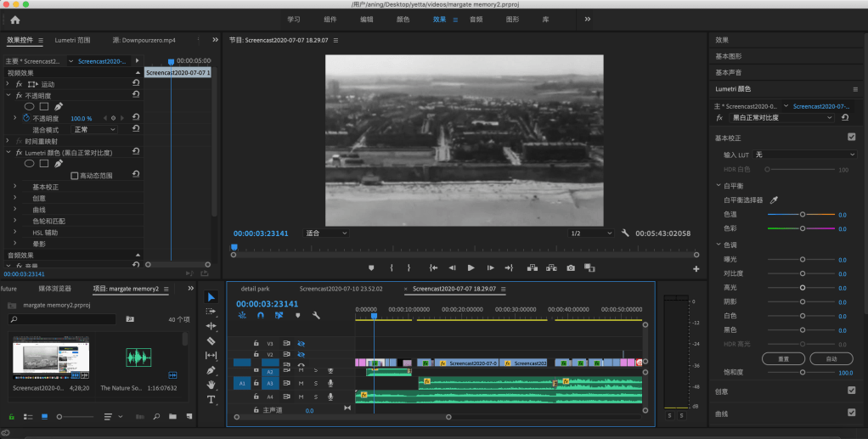
Task: Toggle V3 track output eye icon
Action: (301, 344)
